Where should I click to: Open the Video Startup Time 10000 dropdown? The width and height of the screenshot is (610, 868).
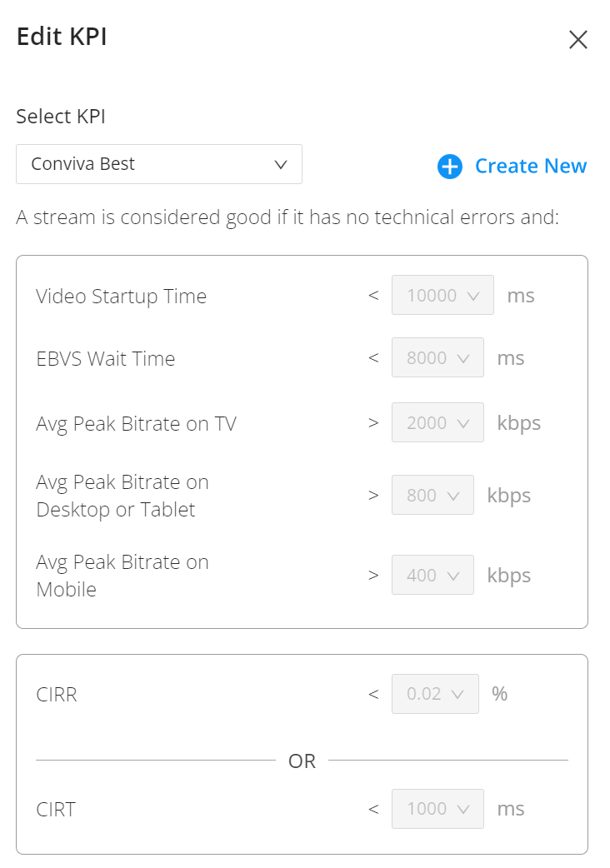coord(442,295)
